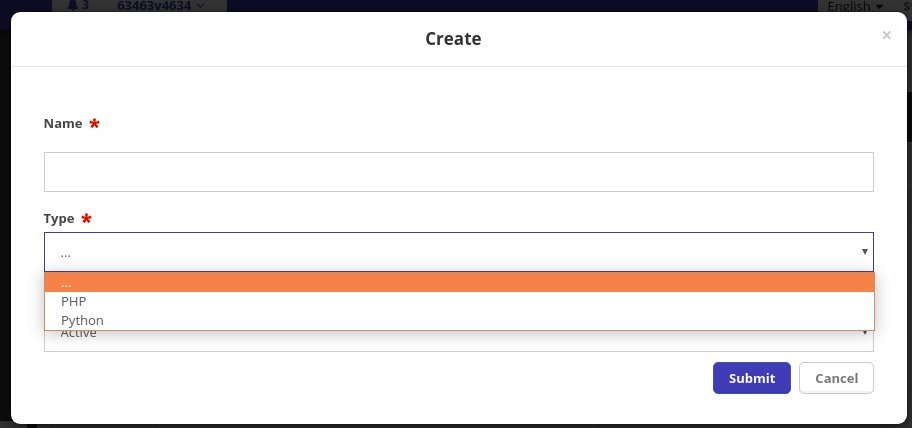Viewport: 912px width, 428px height.
Task: Click the Name text input field
Action: pyautogui.click(x=458, y=172)
